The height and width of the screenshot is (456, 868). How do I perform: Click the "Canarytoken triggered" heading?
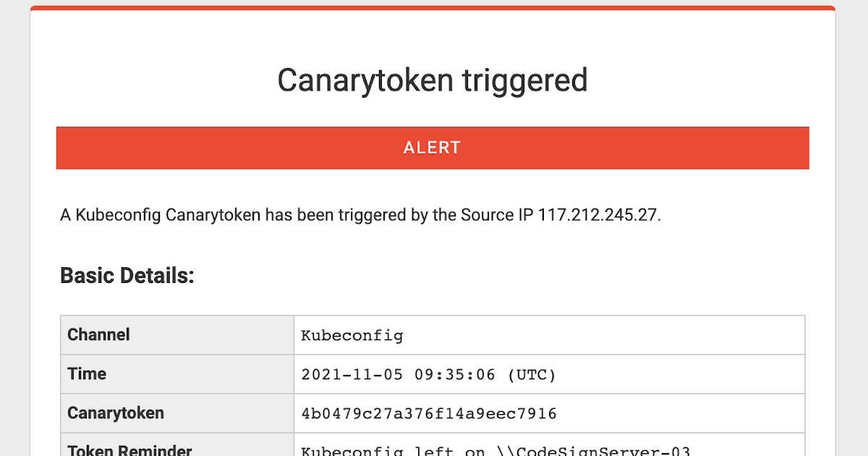pyautogui.click(x=433, y=80)
